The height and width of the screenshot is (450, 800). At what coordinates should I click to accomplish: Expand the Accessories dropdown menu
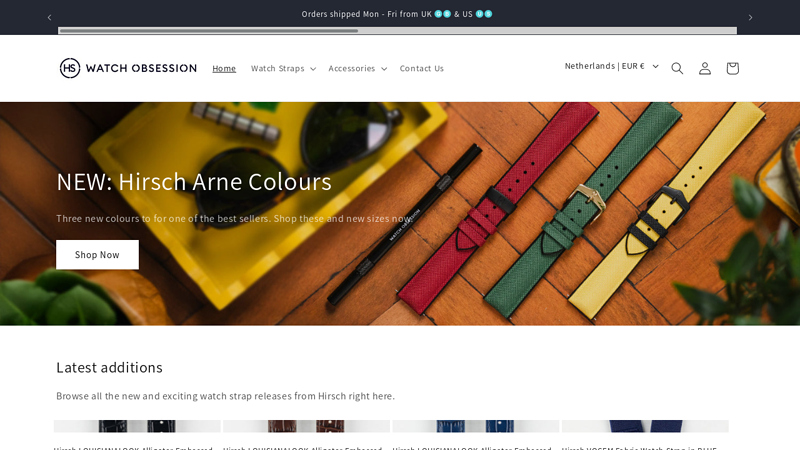(x=357, y=68)
